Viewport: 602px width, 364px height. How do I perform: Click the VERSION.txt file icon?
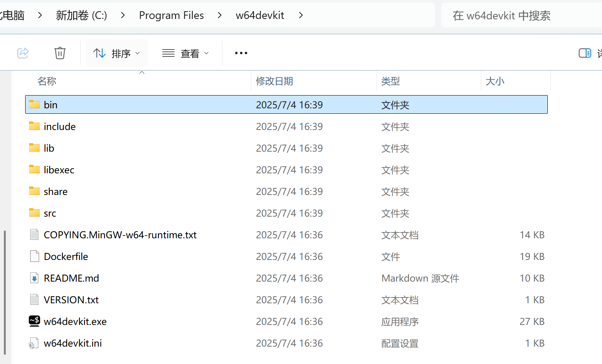click(x=34, y=299)
